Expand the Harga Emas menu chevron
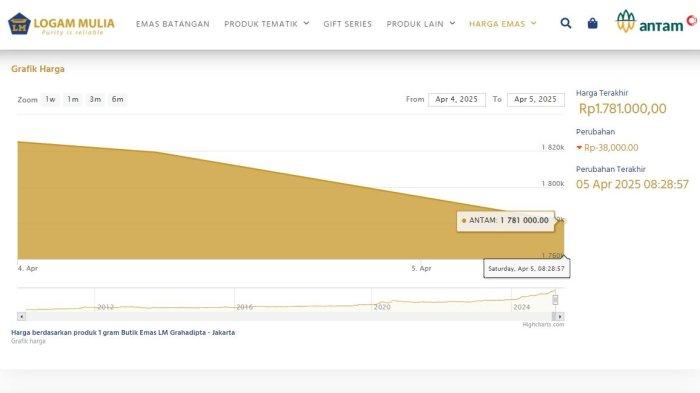This screenshot has height=393, width=700. coord(533,23)
